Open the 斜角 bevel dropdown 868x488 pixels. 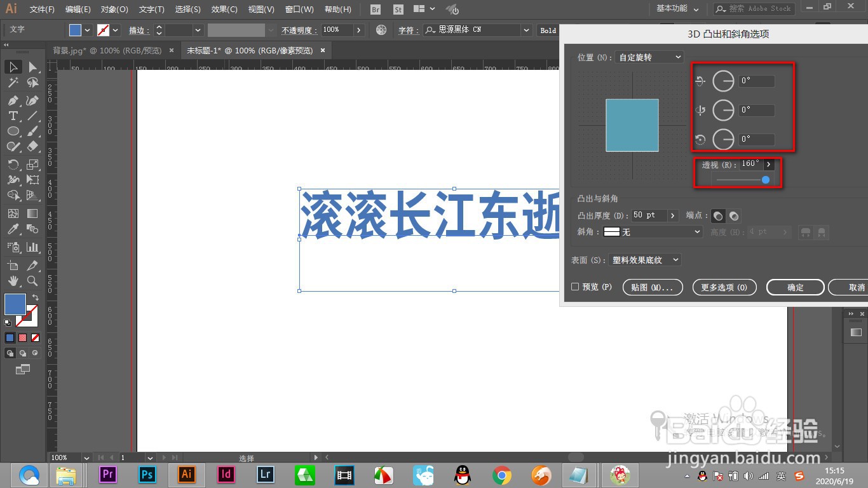point(652,232)
